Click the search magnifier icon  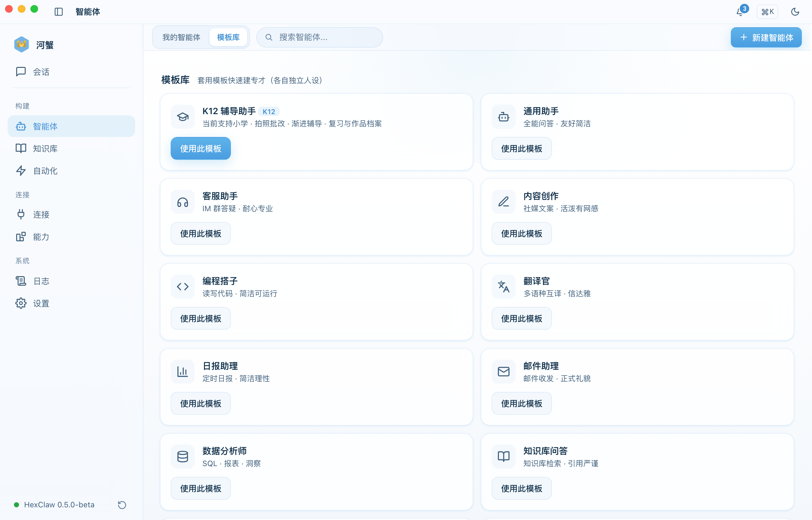269,37
